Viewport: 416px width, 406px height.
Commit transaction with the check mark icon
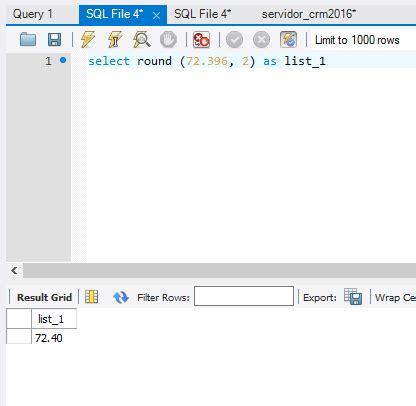[234, 40]
